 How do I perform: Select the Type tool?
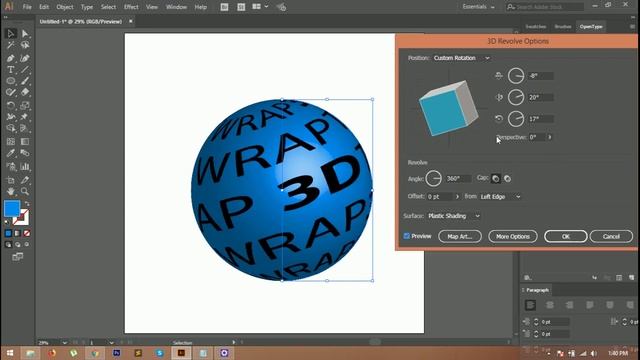[x=11, y=70]
